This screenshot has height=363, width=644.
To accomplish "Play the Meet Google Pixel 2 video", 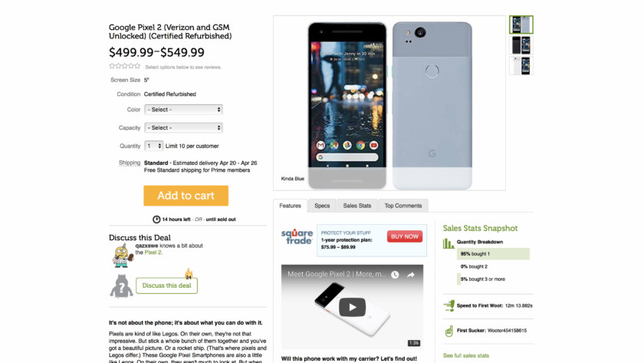I will (352, 307).
